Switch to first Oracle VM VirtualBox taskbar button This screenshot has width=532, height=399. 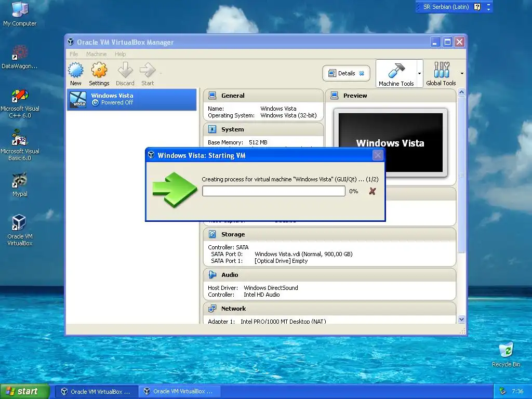pos(96,392)
